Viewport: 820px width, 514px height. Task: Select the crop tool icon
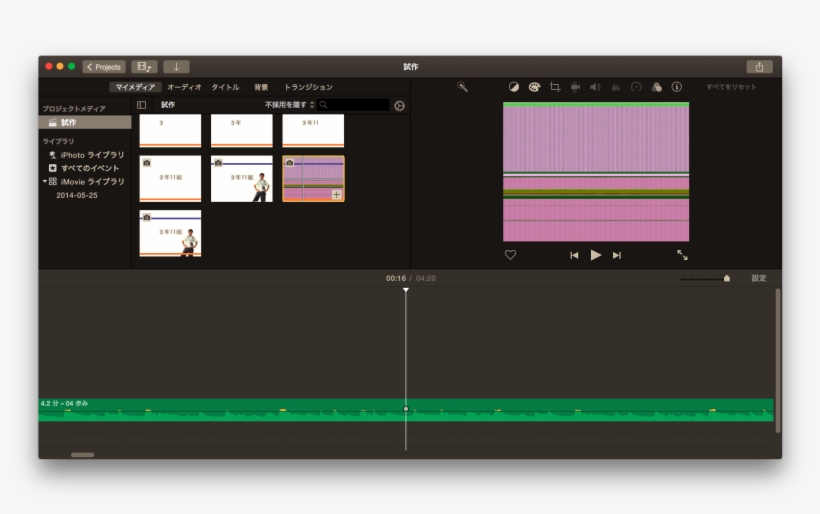(x=555, y=87)
